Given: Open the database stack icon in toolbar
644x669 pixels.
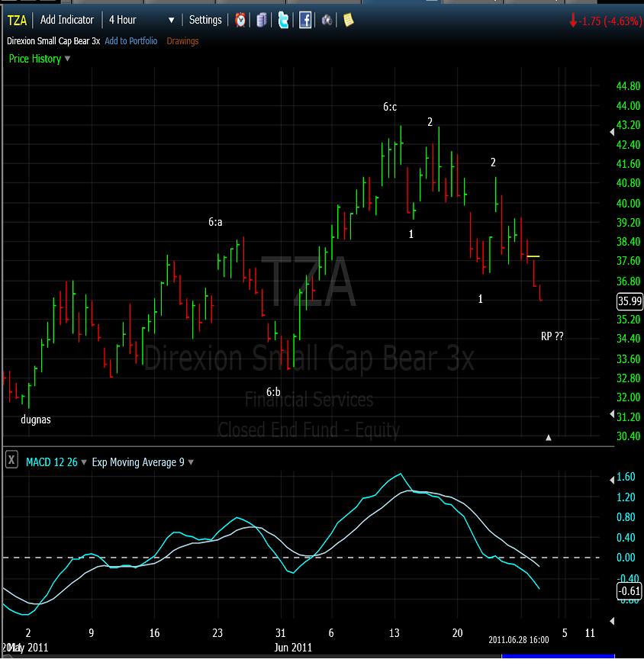Looking at the screenshot, I should click(x=262, y=20).
